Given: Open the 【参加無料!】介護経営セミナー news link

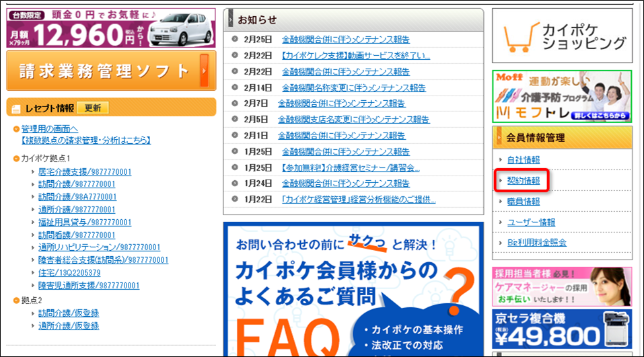Looking at the screenshot, I should click(x=351, y=167).
